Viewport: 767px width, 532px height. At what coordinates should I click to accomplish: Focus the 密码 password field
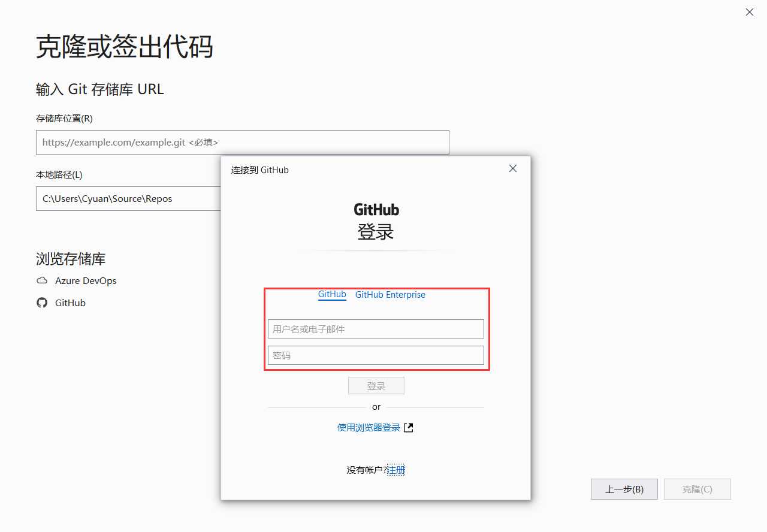tap(376, 355)
